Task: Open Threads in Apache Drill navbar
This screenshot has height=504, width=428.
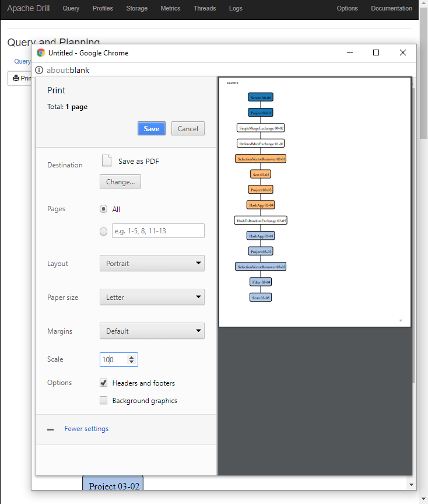Action: coord(205,8)
